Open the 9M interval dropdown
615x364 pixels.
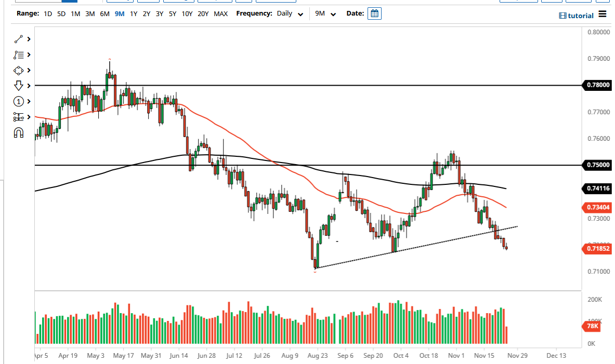pyautogui.click(x=323, y=14)
